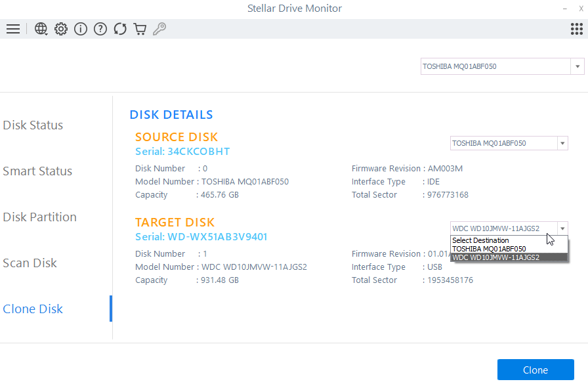The height and width of the screenshot is (388, 588).
Task: Open the help question mark icon
Action: [x=100, y=29]
